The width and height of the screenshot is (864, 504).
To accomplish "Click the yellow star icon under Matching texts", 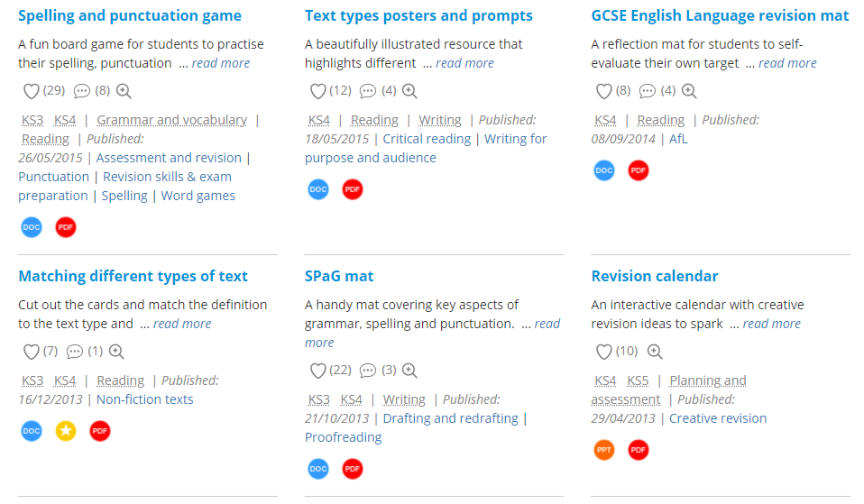I will tap(66, 431).
